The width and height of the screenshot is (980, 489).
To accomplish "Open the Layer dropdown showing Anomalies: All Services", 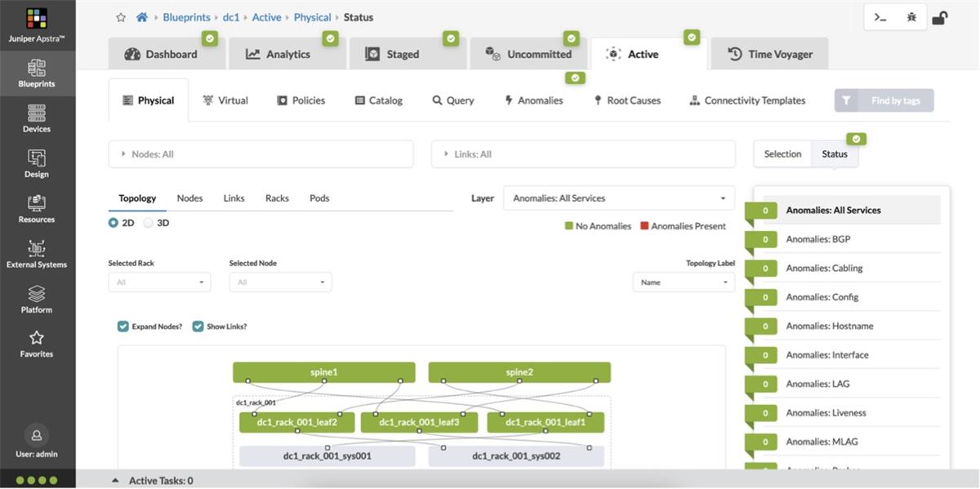I will pos(618,198).
